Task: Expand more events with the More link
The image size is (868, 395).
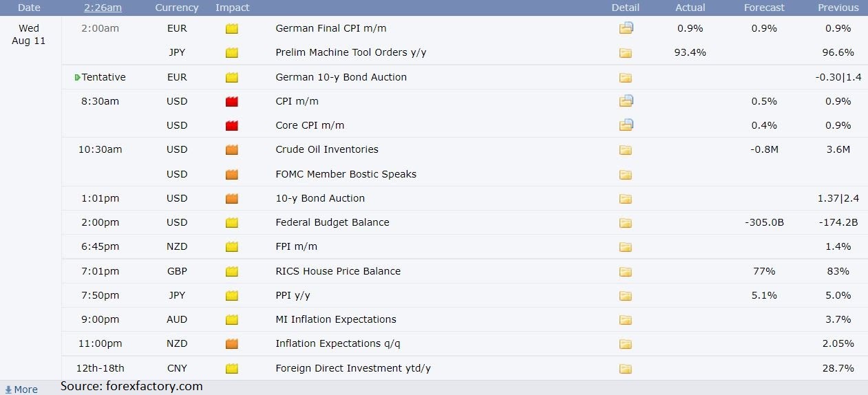Action: [21, 389]
